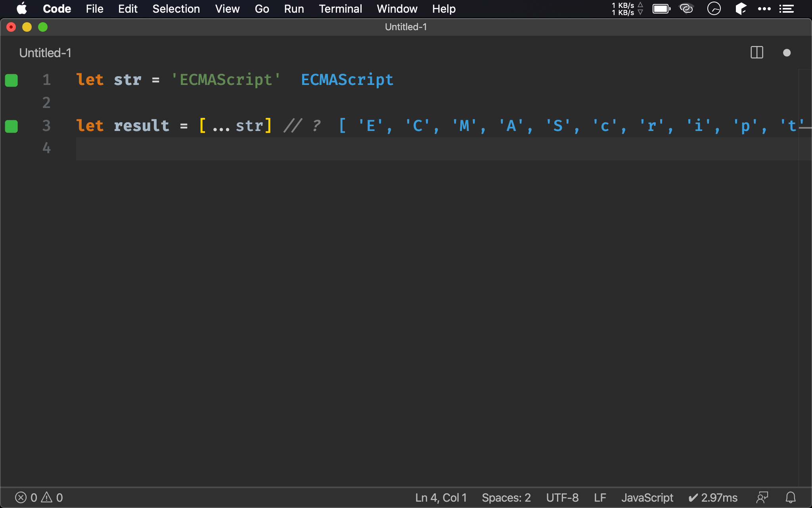Image resolution: width=812 pixels, height=508 pixels.
Task: Click the LF end-of-line button
Action: [x=600, y=497]
